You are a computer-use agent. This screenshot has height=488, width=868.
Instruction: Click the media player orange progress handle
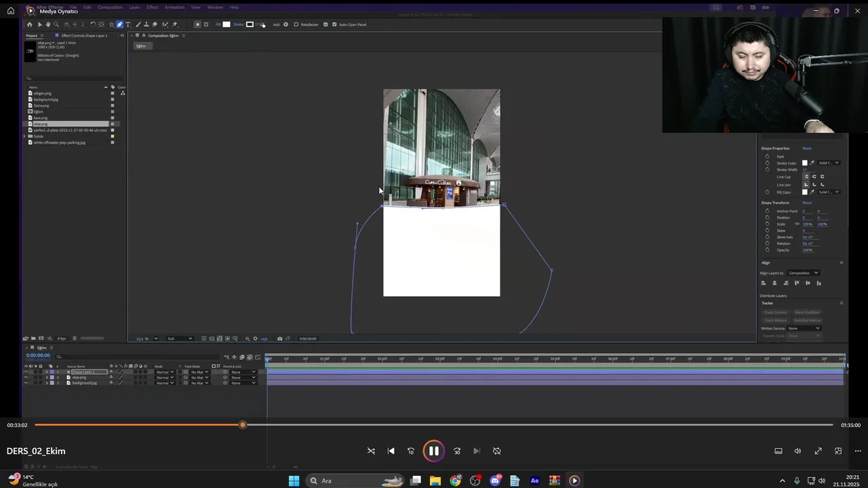pyautogui.click(x=243, y=425)
